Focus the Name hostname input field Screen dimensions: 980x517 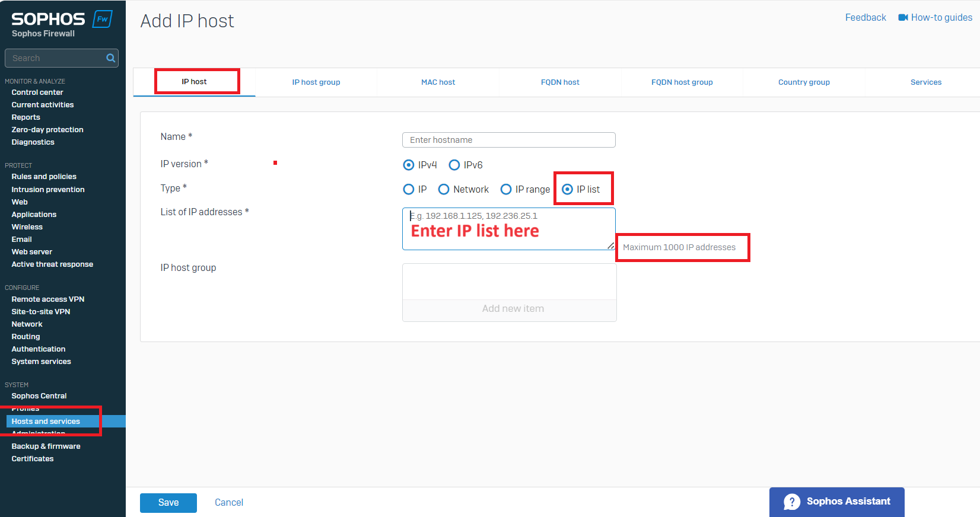point(509,140)
